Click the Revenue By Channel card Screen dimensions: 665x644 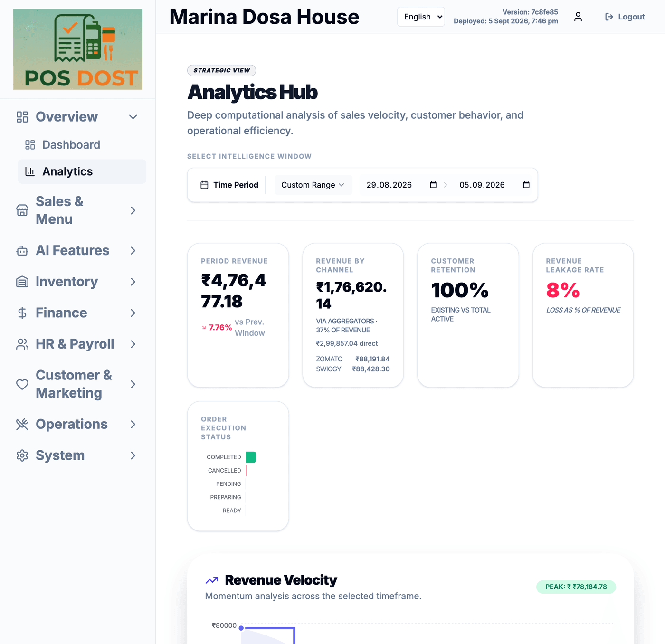pos(353,315)
